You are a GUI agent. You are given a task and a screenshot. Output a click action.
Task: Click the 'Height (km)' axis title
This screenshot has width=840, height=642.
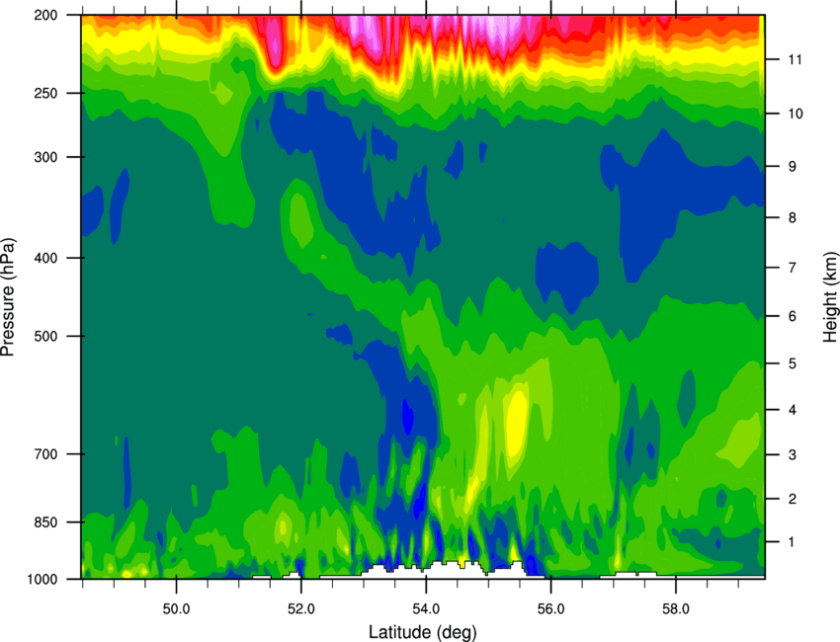(x=830, y=297)
